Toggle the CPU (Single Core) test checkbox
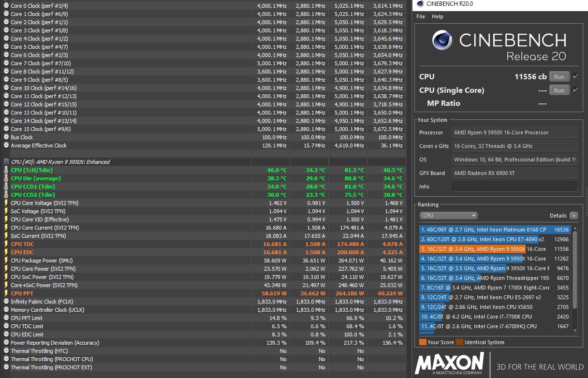 pyautogui.click(x=575, y=90)
